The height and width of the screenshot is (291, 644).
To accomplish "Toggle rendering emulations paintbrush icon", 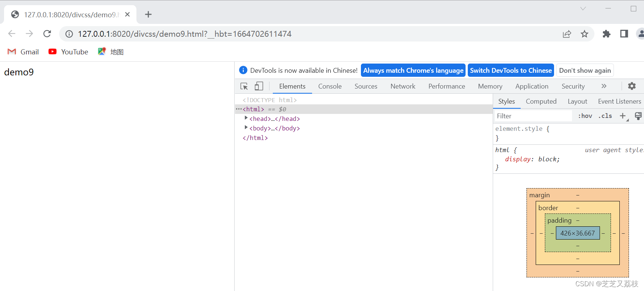I will [x=638, y=116].
